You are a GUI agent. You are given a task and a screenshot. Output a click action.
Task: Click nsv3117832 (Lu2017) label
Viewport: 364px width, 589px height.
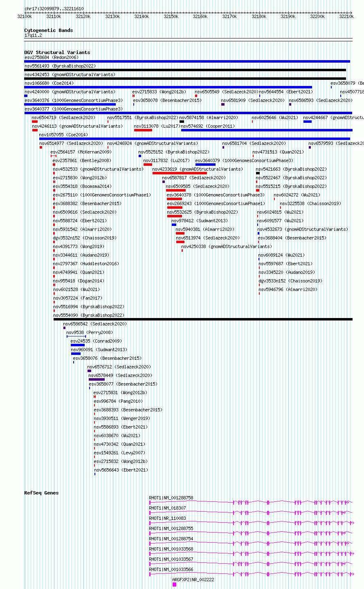pyautogui.click(x=166, y=160)
